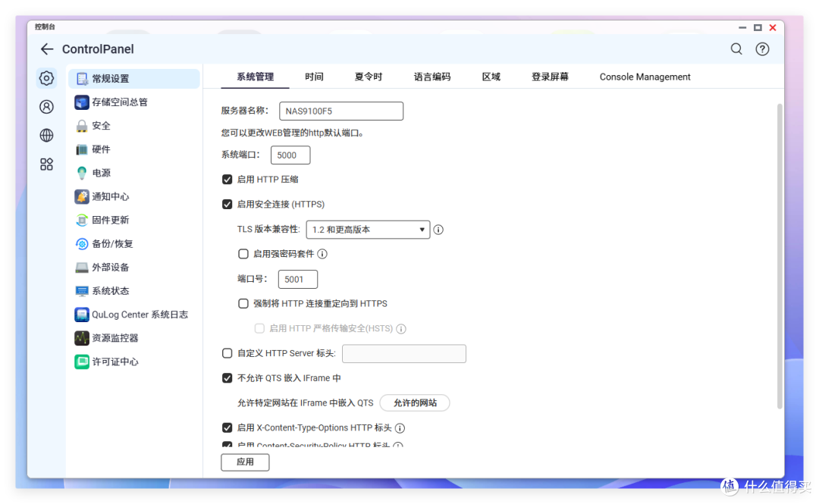Viewport: 819px width, 504px height.
Task: Toggle 不允许 QTS 嵌入 IFrame 中 checkbox
Action: [227, 378]
